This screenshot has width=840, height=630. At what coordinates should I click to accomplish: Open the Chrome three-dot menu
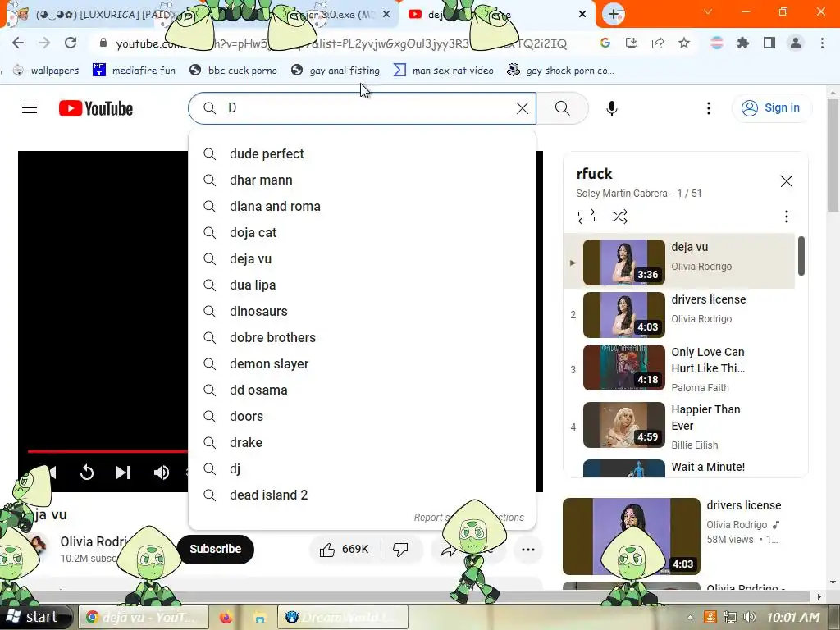pos(822,43)
